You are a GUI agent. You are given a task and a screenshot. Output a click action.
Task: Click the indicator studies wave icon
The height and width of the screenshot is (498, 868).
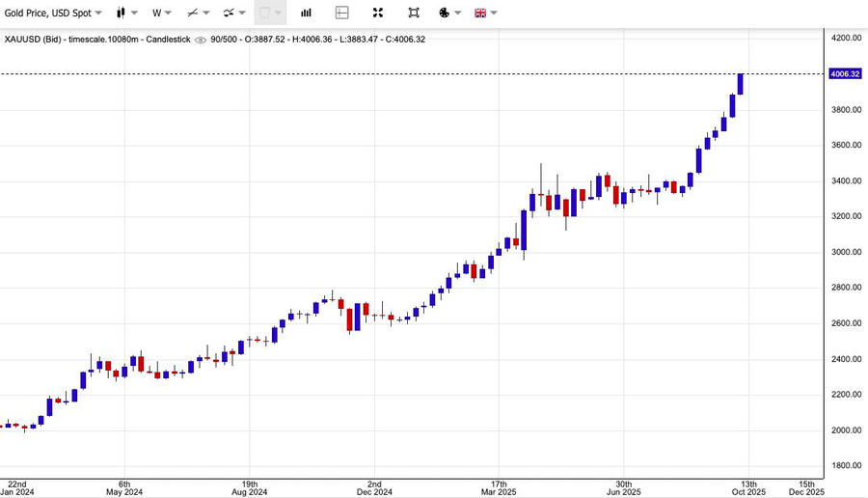coord(229,14)
